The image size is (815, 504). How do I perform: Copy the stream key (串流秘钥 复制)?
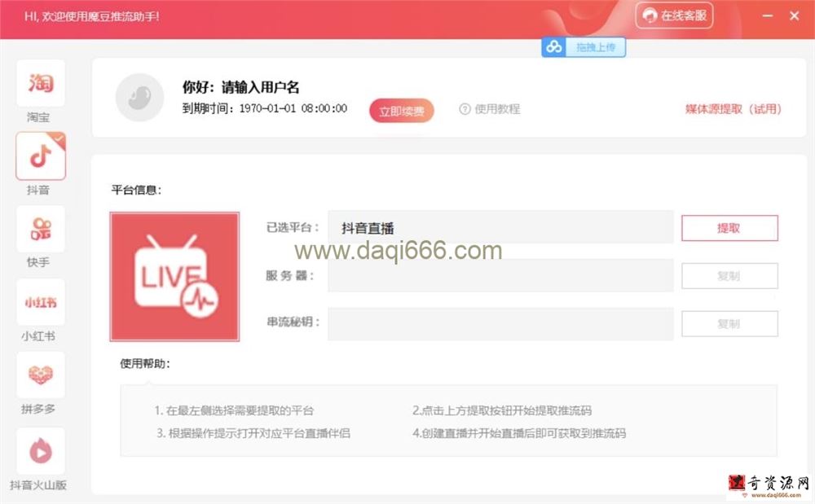pos(729,323)
